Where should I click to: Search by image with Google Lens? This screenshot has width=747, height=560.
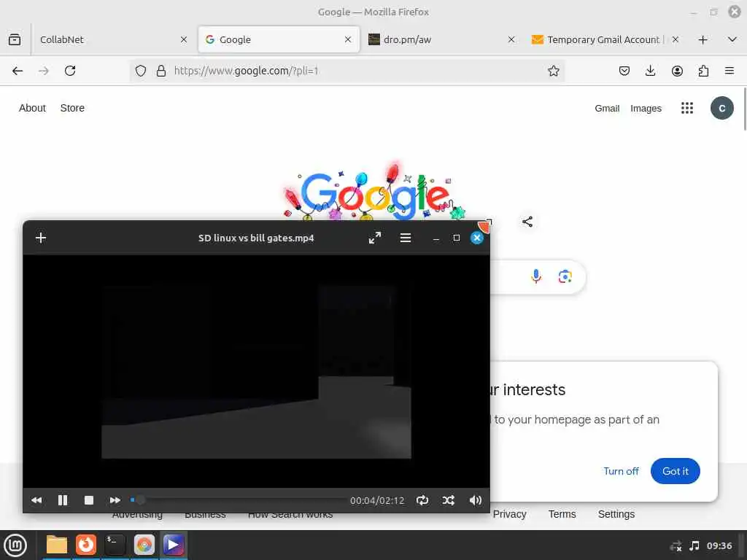[565, 276]
